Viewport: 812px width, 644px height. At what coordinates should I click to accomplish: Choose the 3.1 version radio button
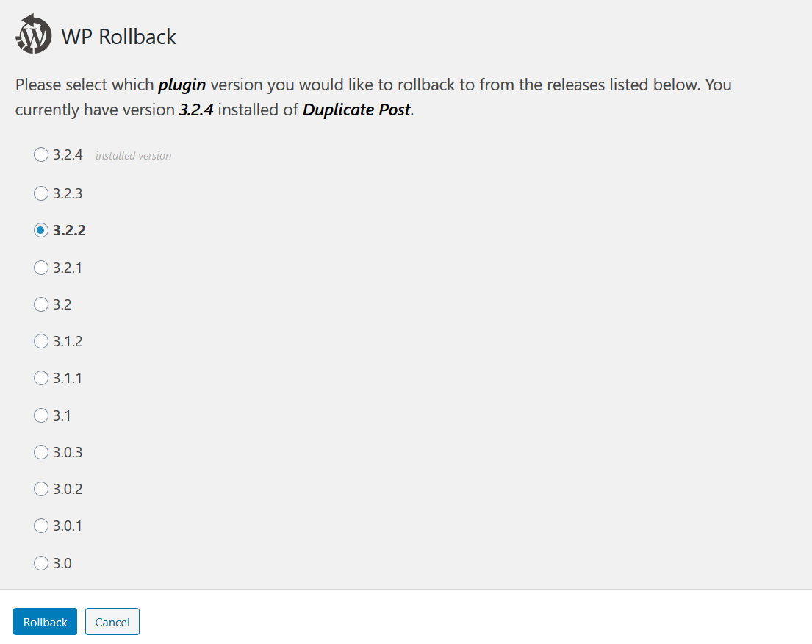[x=41, y=415]
